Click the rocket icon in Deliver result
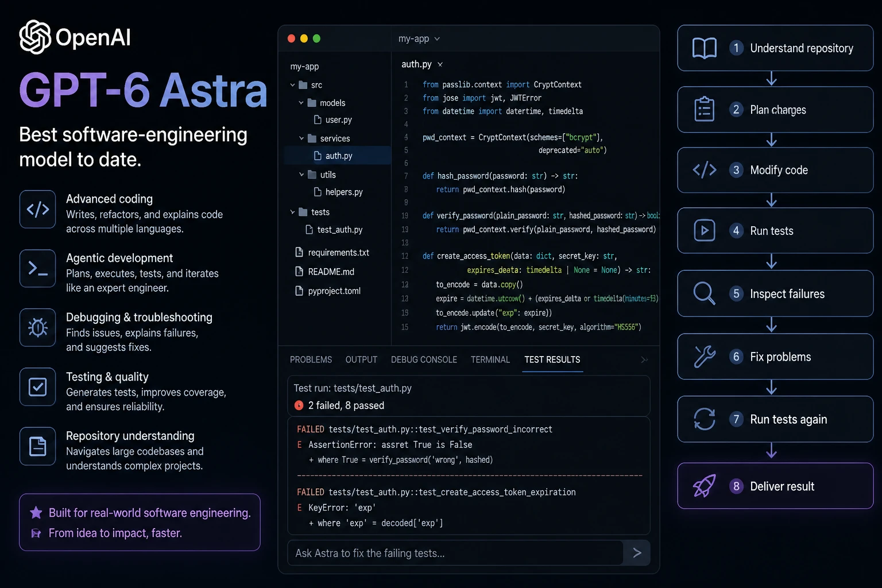The width and height of the screenshot is (882, 588). point(705,486)
